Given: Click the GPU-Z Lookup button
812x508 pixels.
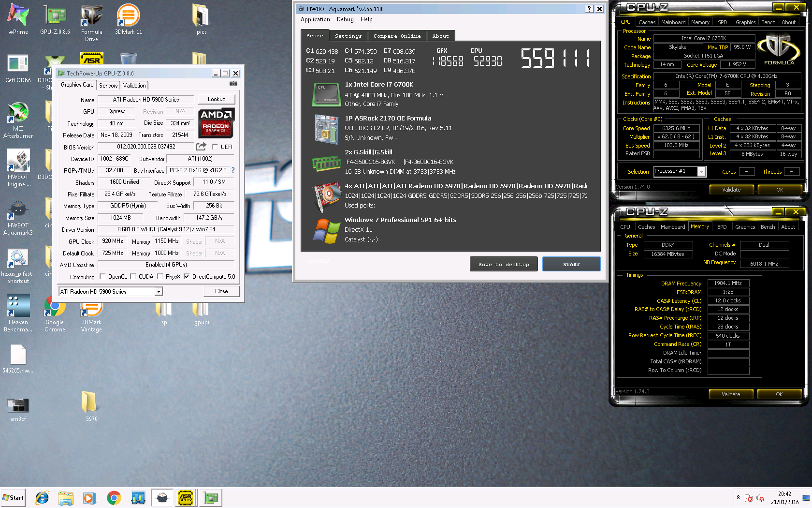Looking at the screenshot, I should click(x=217, y=99).
